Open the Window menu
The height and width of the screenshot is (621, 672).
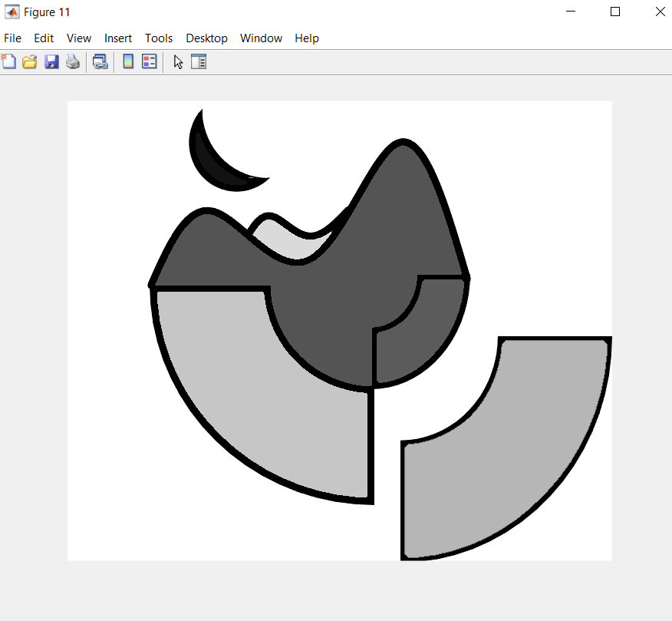(261, 38)
